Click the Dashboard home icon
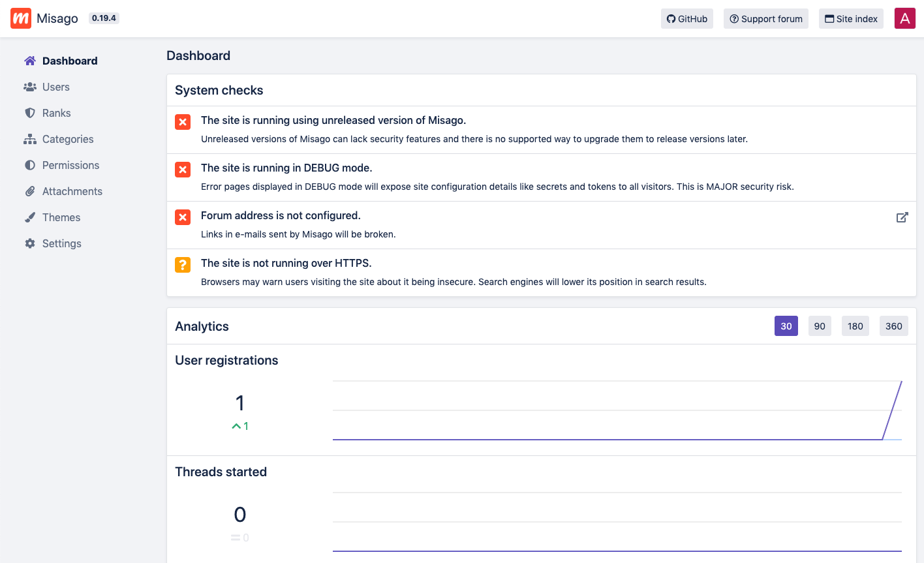The width and height of the screenshot is (924, 563). coord(30,61)
